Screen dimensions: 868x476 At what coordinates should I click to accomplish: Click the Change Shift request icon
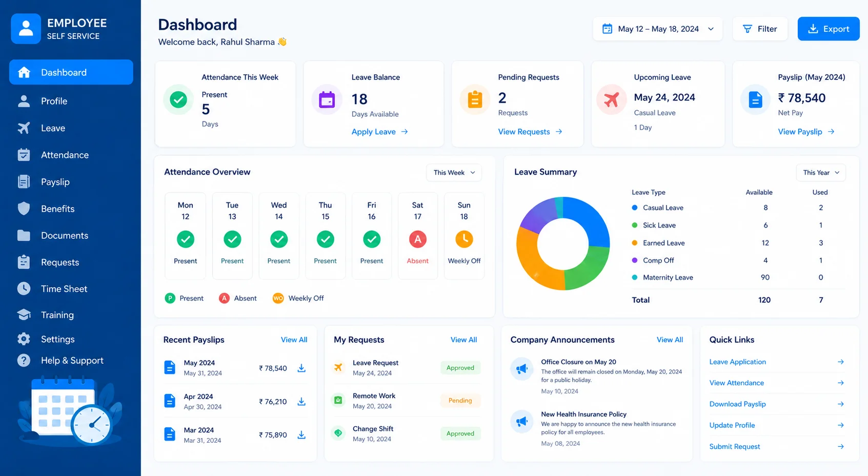pyautogui.click(x=338, y=433)
